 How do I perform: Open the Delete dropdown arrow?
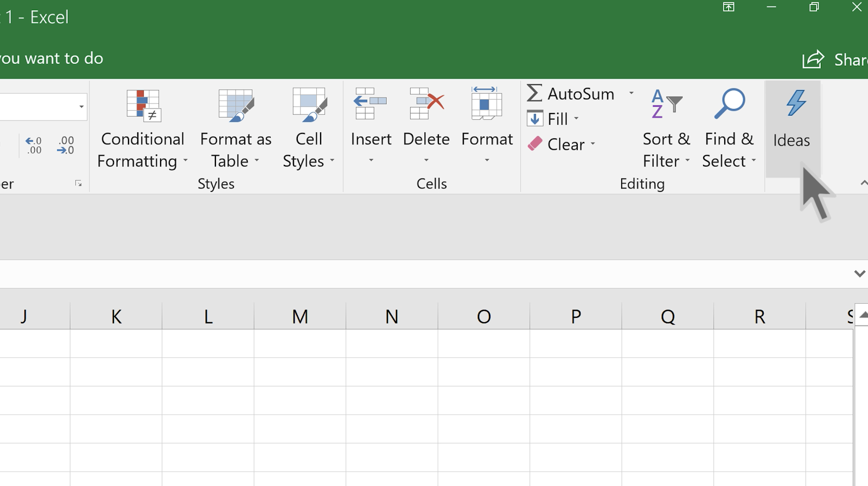[426, 160]
